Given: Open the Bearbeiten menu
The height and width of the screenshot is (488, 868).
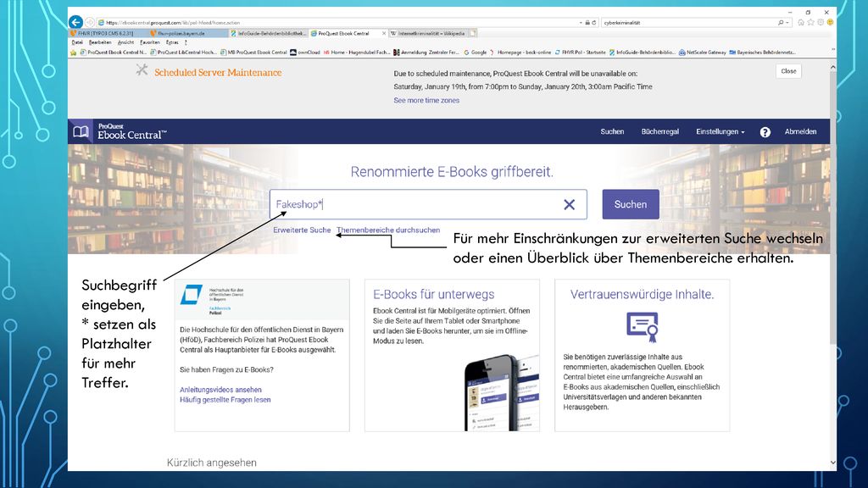Looking at the screenshot, I should [x=100, y=42].
